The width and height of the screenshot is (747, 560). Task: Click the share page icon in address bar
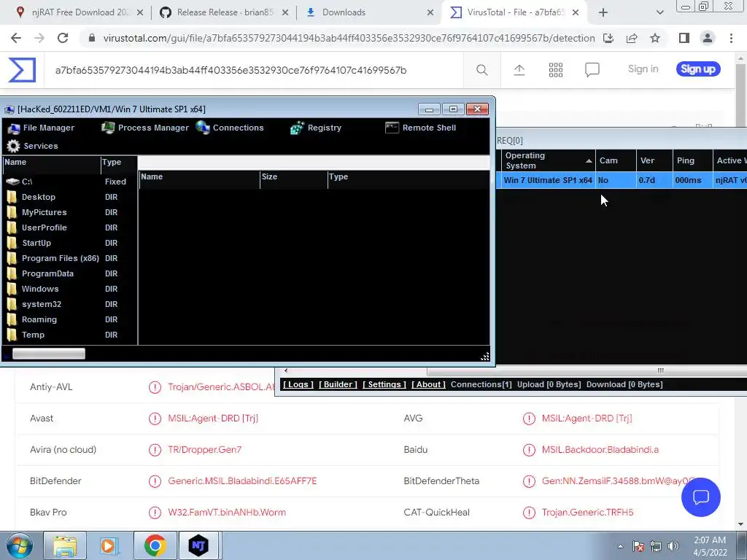pos(632,38)
